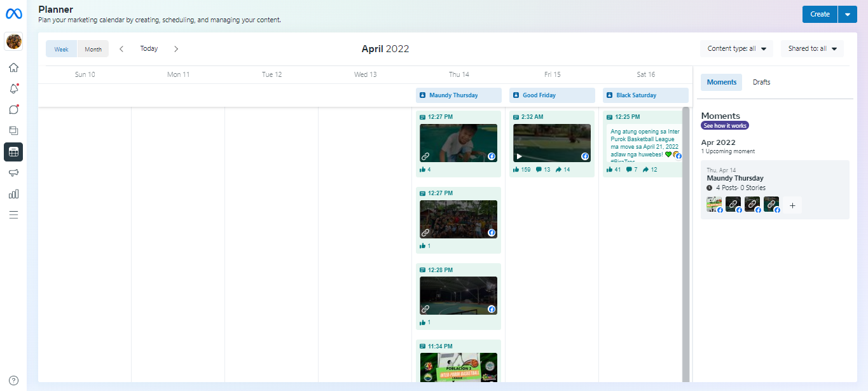Click See how it works badge
This screenshot has height=391, width=868.
click(725, 126)
